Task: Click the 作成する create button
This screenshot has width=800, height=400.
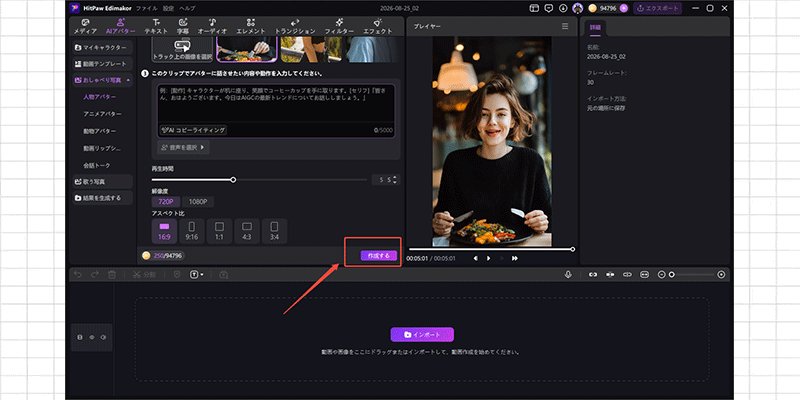Action: 379,256
